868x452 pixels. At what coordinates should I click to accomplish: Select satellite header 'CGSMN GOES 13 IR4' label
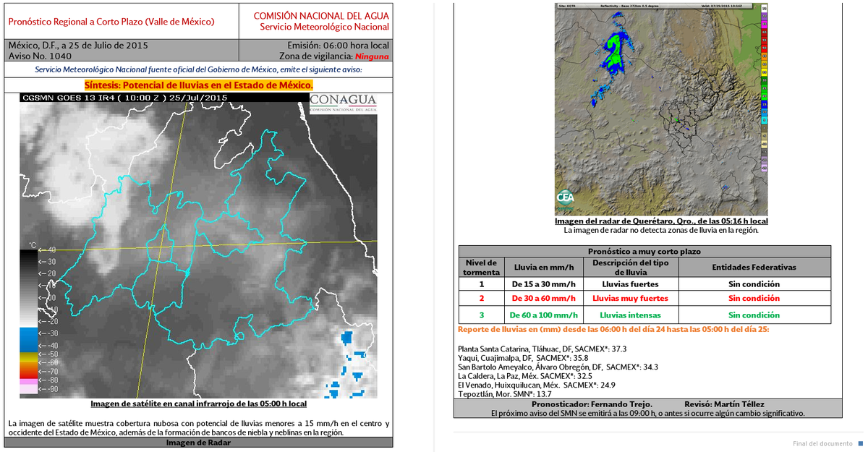tap(126, 98)
